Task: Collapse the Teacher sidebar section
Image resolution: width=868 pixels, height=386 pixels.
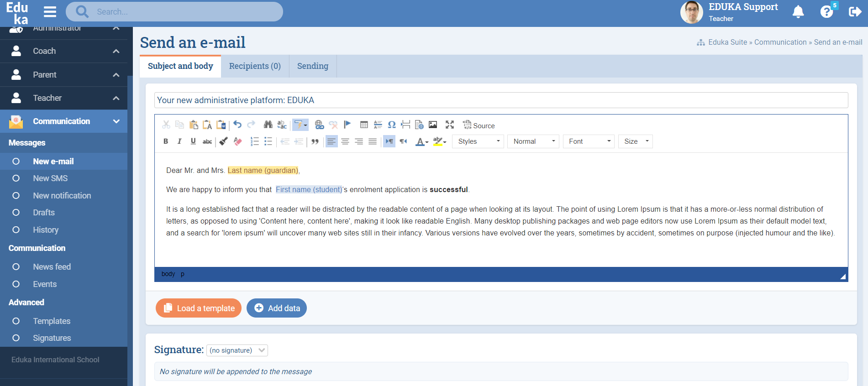Action: pyautogui.click(x=116, y=98)
